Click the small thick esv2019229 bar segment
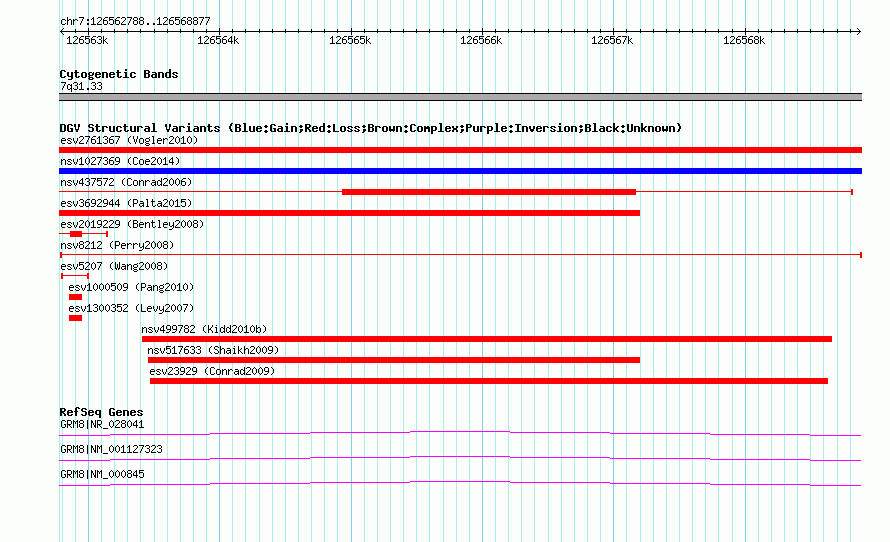Viewport: 890px width, 542px height. click(76, 234)
